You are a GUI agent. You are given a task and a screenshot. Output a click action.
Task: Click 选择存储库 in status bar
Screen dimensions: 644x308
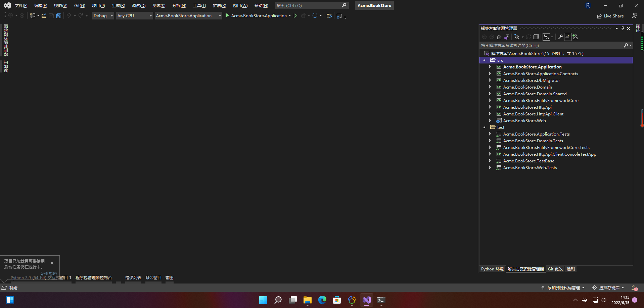coord(609,288)
